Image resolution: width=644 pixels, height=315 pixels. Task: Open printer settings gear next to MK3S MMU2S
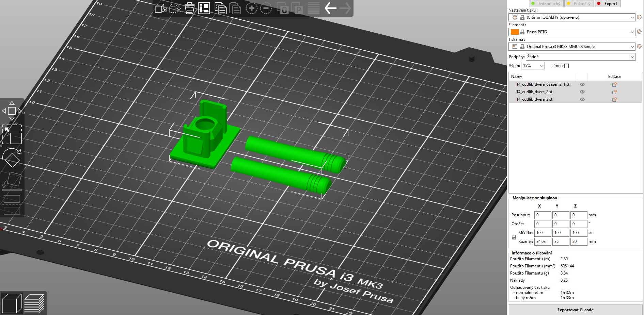pos(639,46)
